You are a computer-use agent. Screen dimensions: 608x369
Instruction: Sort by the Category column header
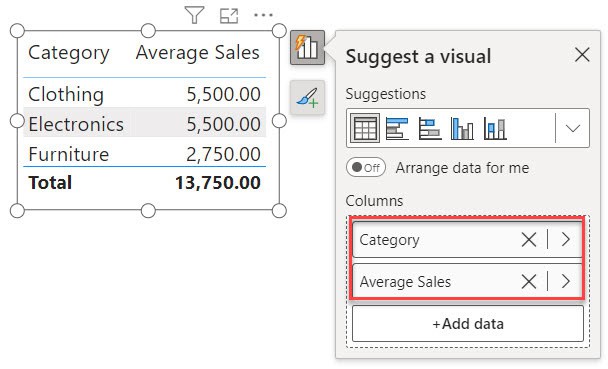coord(69,53)
